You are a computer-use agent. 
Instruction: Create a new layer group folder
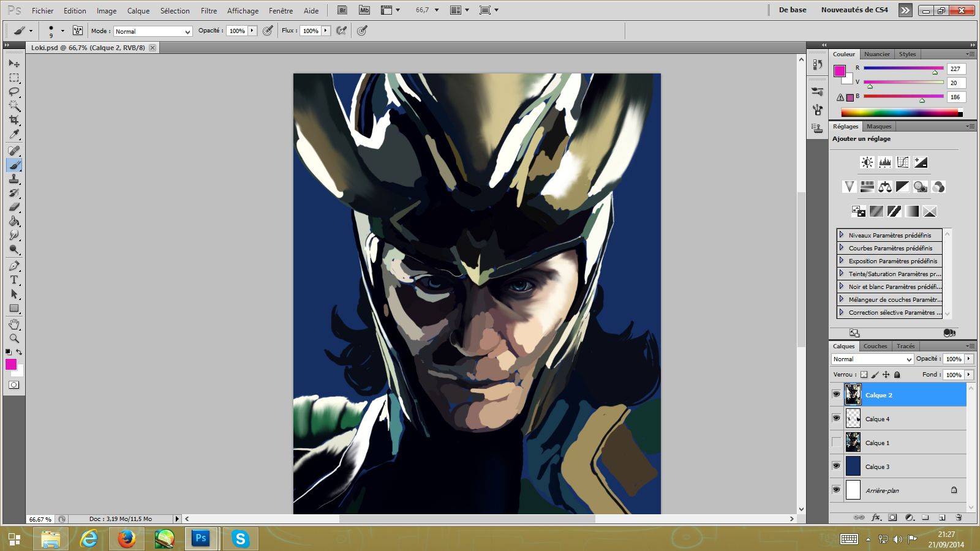(925, 517)
